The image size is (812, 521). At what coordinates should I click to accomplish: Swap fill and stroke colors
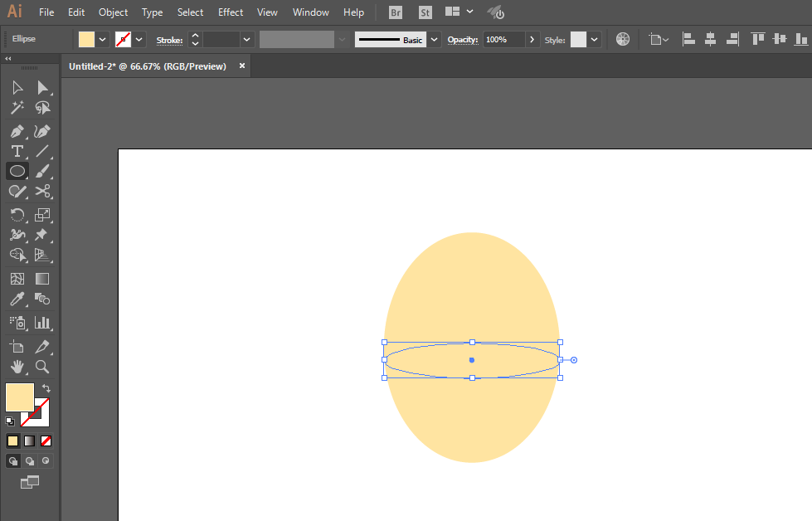click(x=46, y=388)
